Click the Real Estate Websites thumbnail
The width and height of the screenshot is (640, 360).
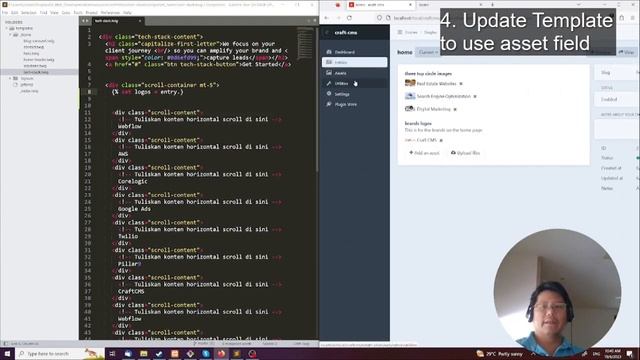tap(410, 83)
